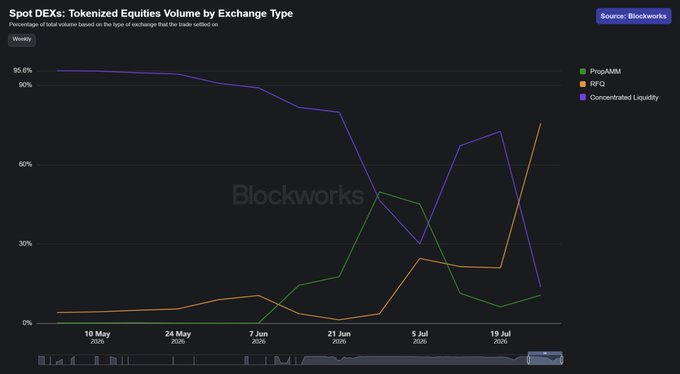
Task: Click the left handle of range selector
Action: click(529, 360)
